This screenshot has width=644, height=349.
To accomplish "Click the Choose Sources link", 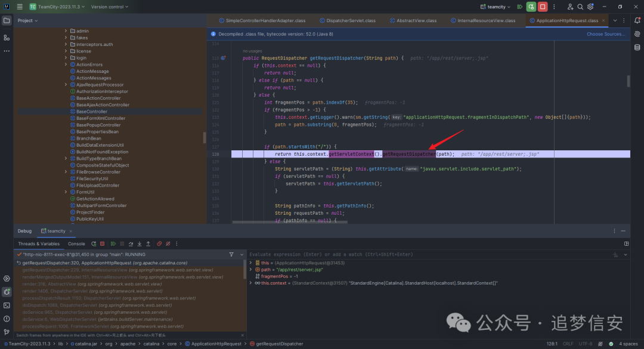I will [605, 34].
